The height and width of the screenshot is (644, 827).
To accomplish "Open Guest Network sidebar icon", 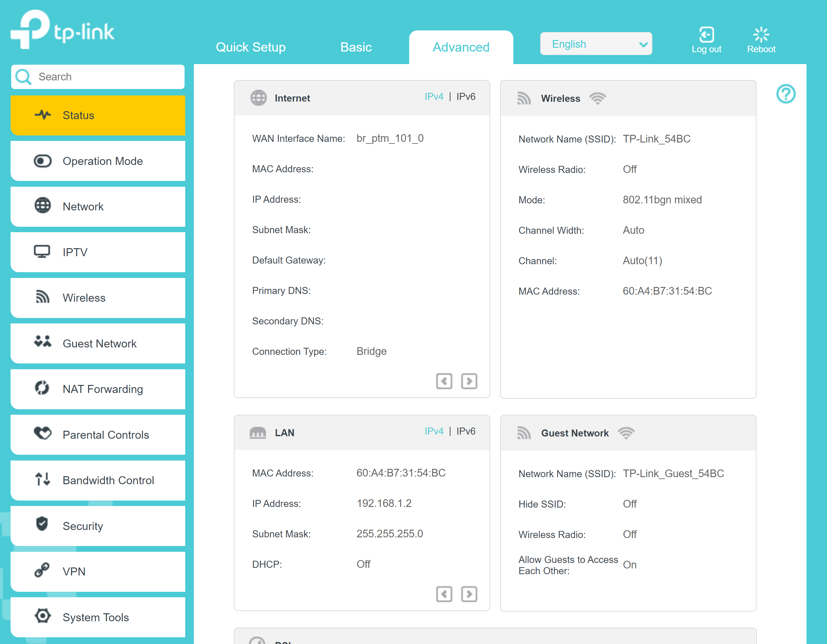I will coord(43,343).
